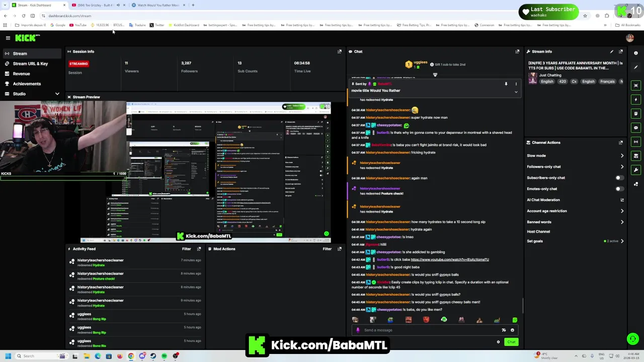
Task: Toggle the lightning bolt panel icon in sidebar
Action: 636,100
